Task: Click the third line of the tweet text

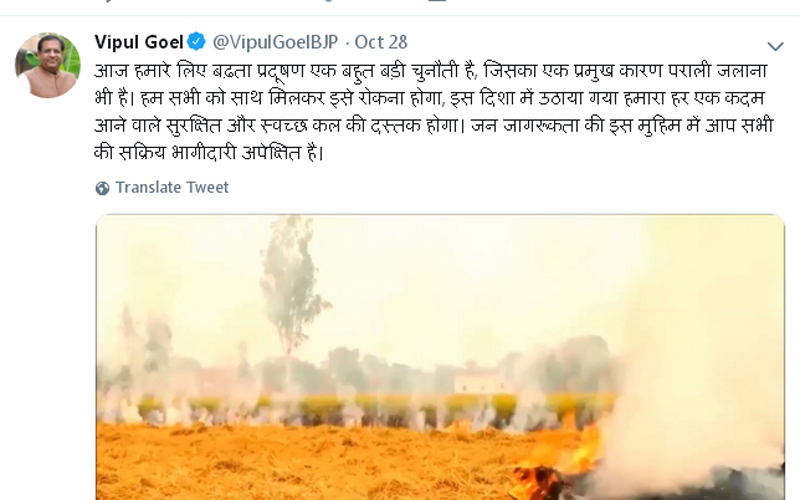Action: click(434, 126)
